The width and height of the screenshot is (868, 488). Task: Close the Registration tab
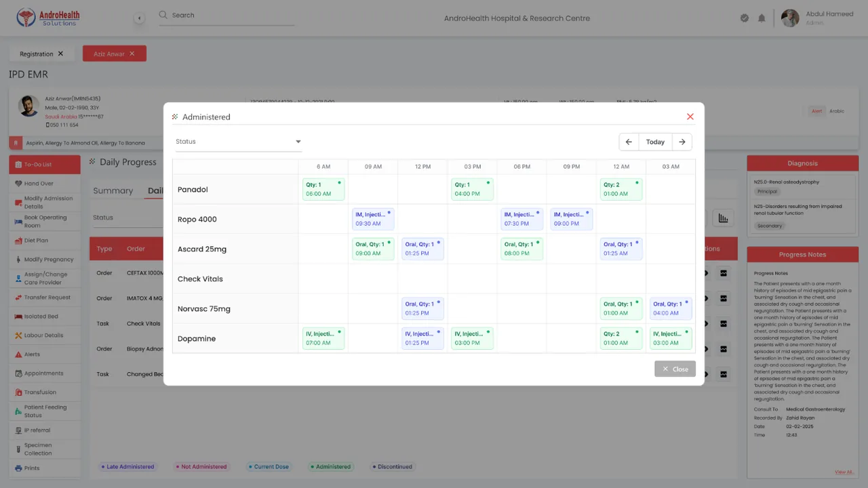(x=60, y=54)
